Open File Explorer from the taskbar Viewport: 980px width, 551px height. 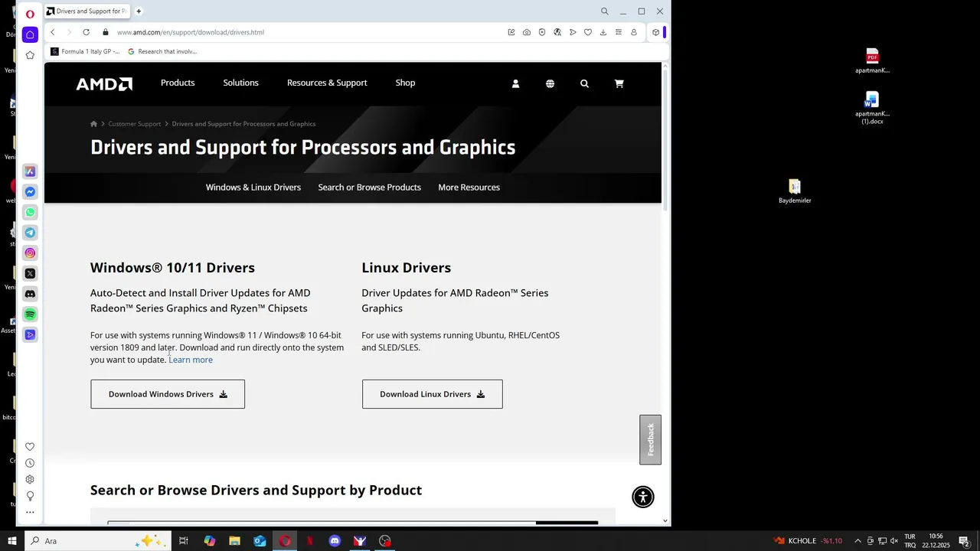234,541
